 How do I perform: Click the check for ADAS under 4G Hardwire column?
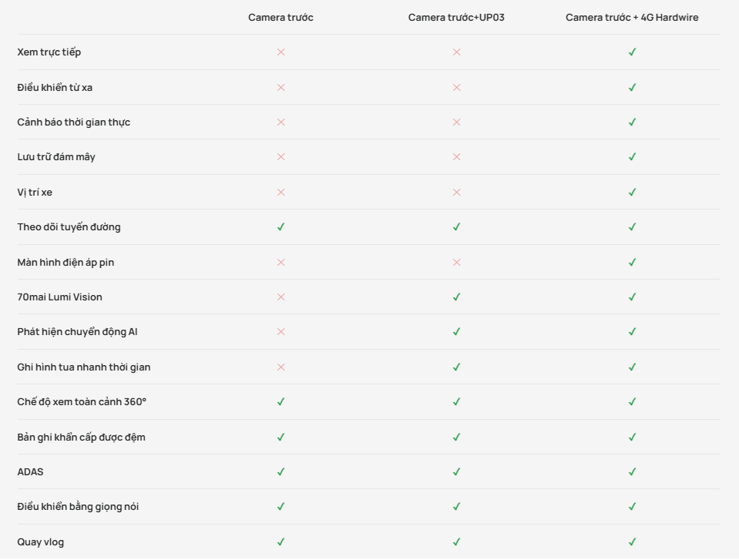(632, 472)
